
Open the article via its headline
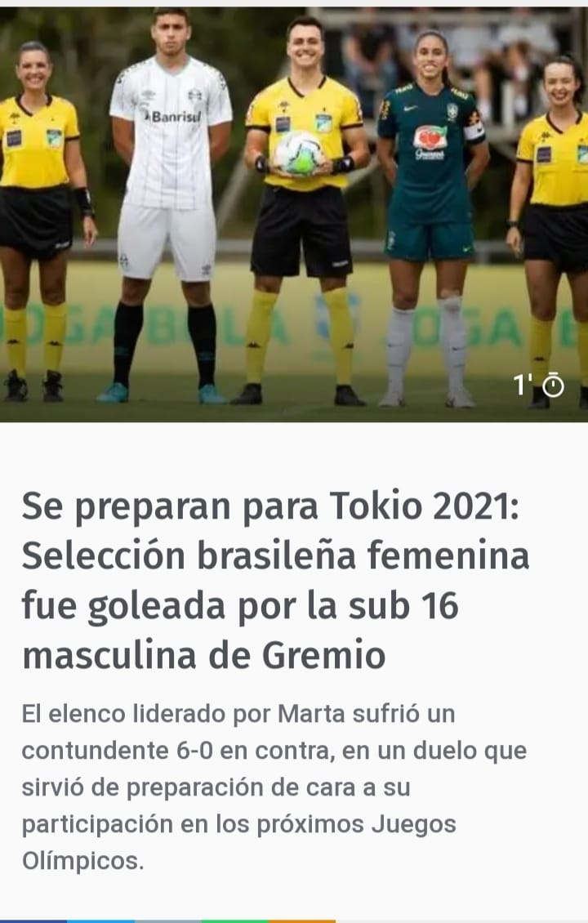point(275,581)
